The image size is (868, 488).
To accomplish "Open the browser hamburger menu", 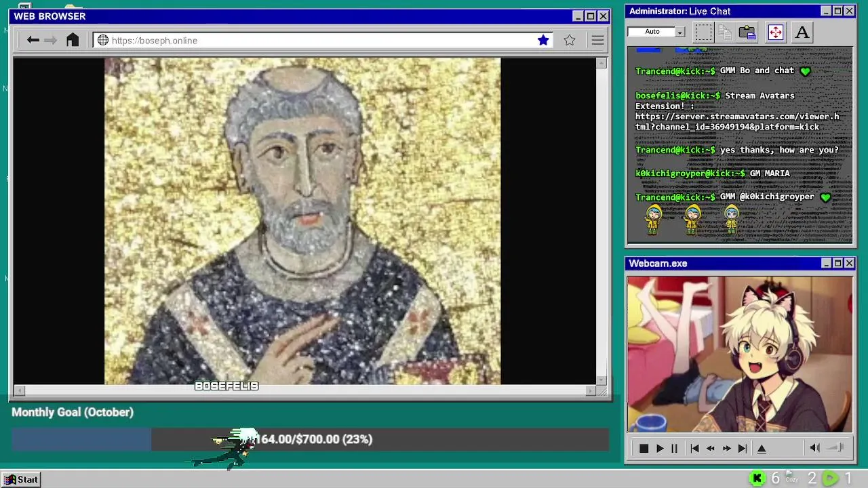I will tap(597, 40).
